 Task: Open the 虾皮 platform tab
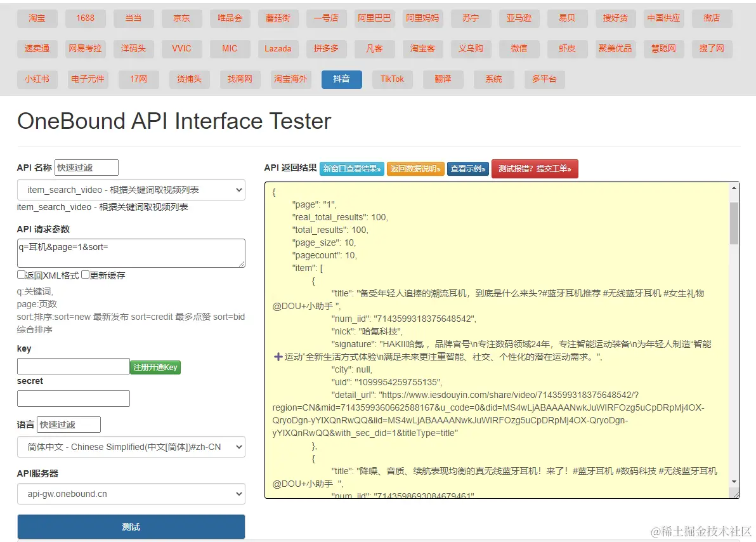[x=568, y=49]
